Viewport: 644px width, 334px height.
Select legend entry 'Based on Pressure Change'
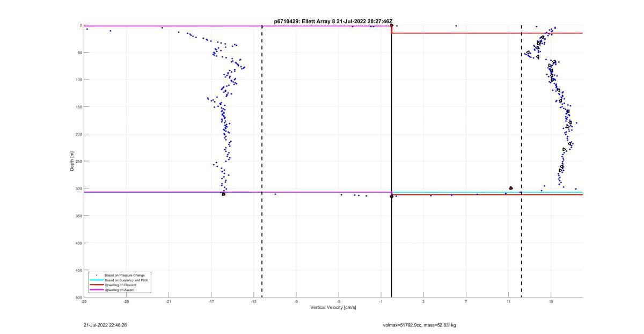(125, 275)
